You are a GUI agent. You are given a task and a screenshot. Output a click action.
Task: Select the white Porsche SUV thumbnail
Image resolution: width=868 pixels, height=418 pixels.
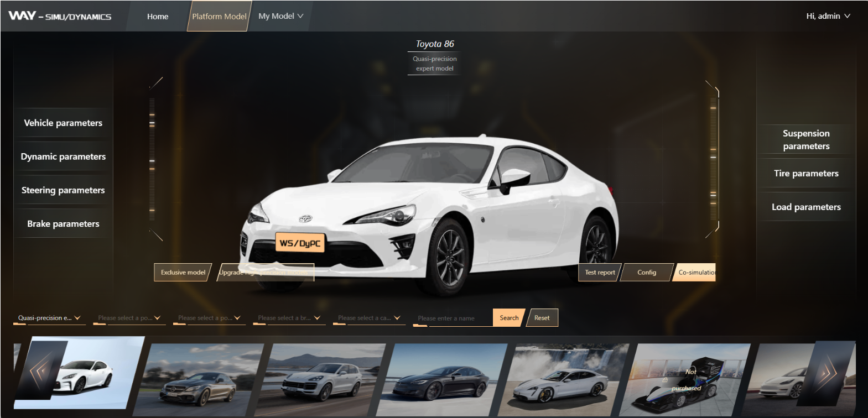pos(320,380)
